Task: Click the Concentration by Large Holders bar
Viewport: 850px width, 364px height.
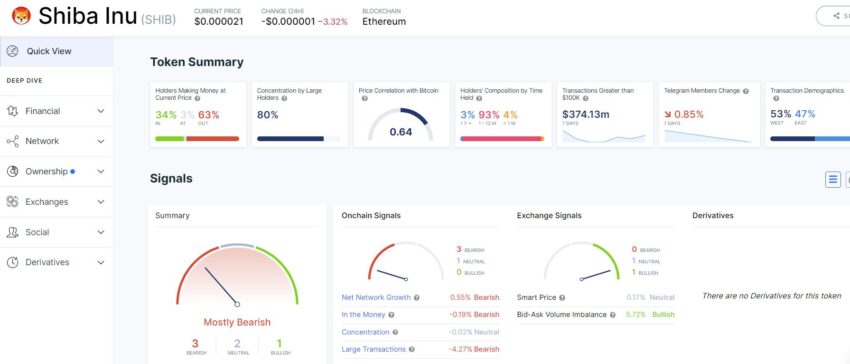Action: pos(299,139)
